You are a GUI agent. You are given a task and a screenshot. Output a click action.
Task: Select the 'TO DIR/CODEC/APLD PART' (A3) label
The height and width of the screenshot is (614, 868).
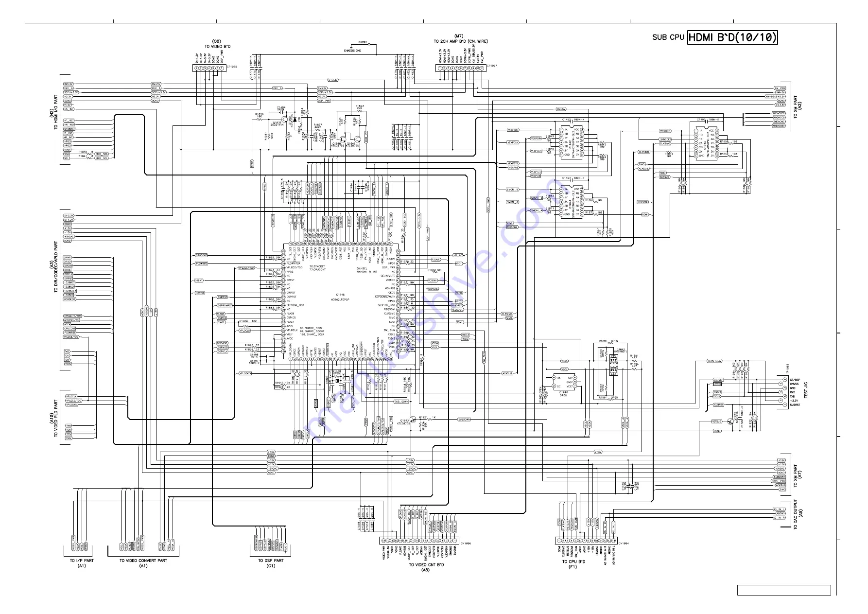(x=56, y=266)
